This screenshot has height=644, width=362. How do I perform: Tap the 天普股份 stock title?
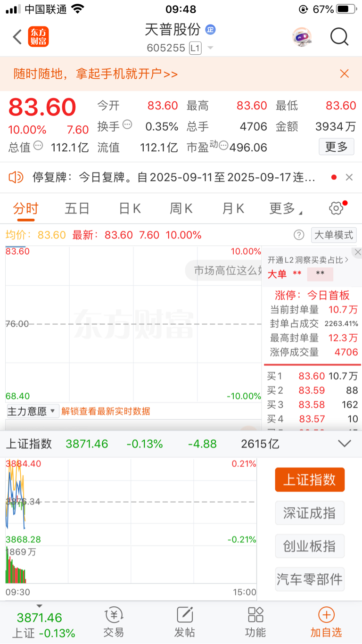pyautogui.click(x=173, y=29)
